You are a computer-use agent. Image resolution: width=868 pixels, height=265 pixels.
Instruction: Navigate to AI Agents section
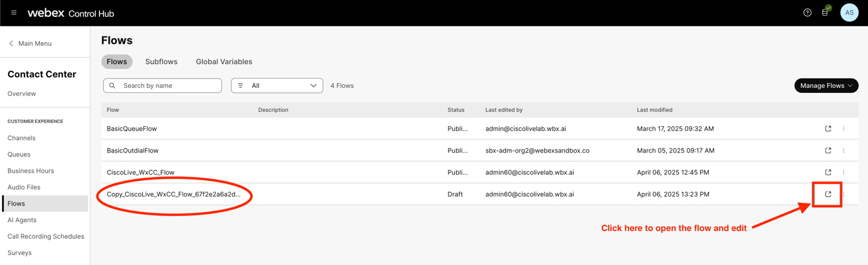click(x=22, y=220)
